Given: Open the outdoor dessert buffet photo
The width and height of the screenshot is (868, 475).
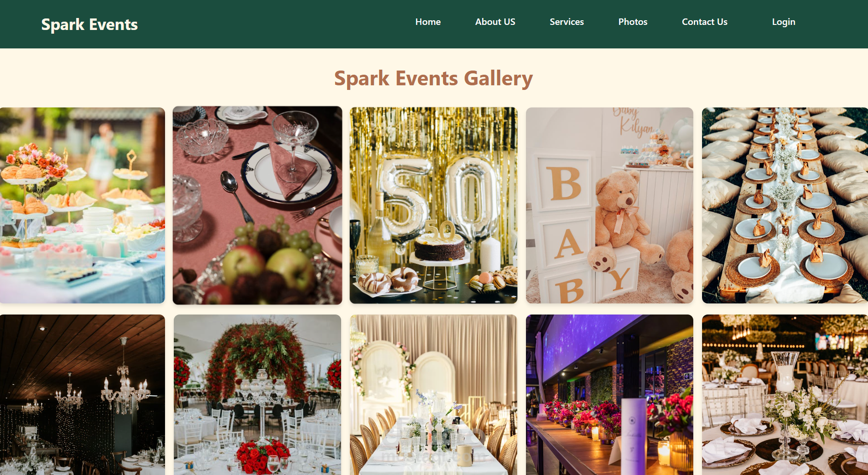Looking at the screenshot, I should (83, 205).
